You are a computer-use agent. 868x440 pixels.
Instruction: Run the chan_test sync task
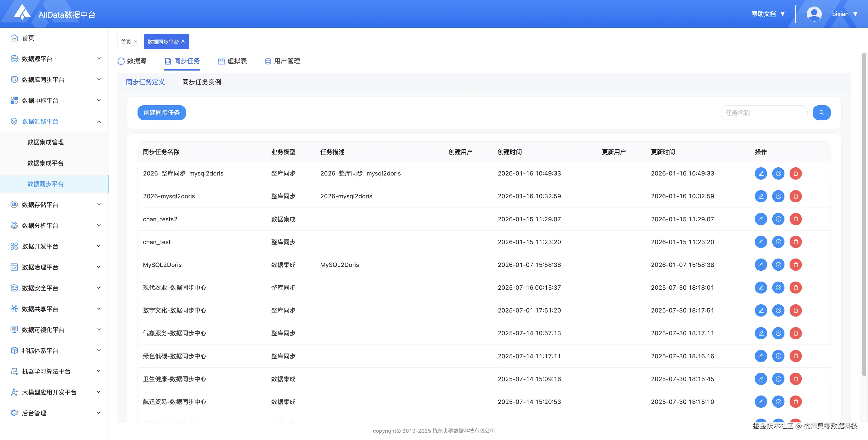(x=778, y=242)
